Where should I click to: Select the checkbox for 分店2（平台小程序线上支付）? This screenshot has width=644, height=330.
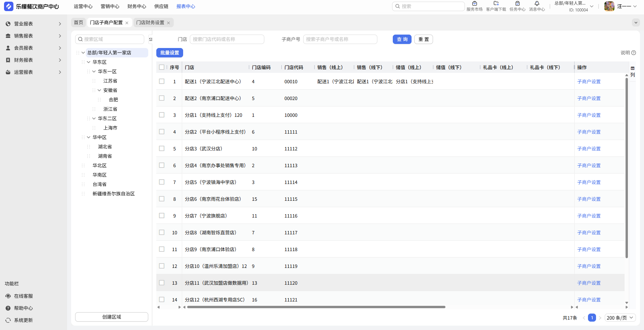[x=162, y=132]
